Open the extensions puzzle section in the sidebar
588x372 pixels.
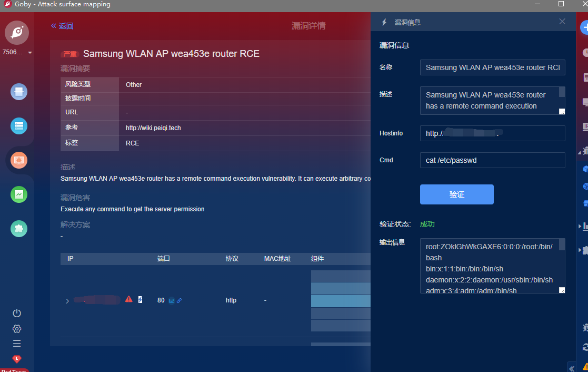pos(19,229)
